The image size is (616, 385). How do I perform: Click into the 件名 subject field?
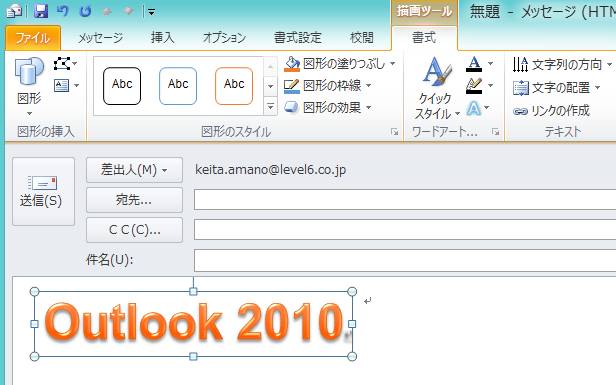point(405,260)
